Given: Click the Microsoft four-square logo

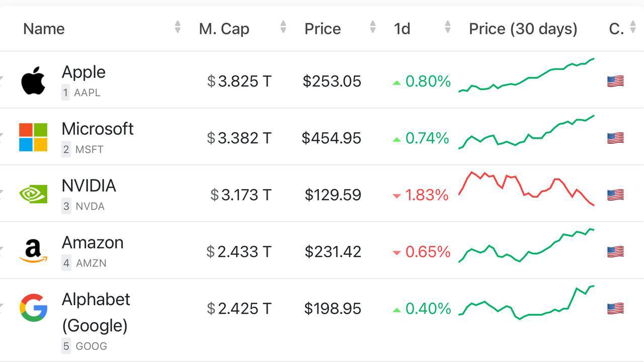Looking at the screenshot, I should coord(33,137).
